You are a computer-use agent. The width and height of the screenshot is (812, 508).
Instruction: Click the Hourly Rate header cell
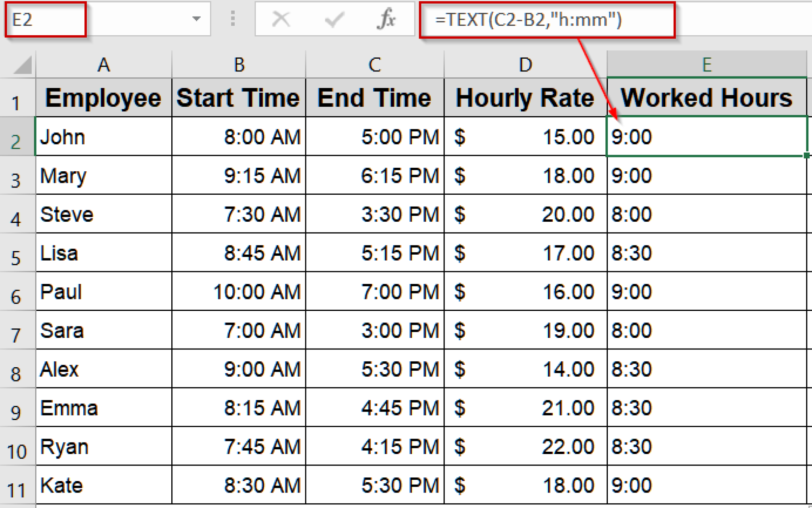pyautogui.click(x=525, y=98)
